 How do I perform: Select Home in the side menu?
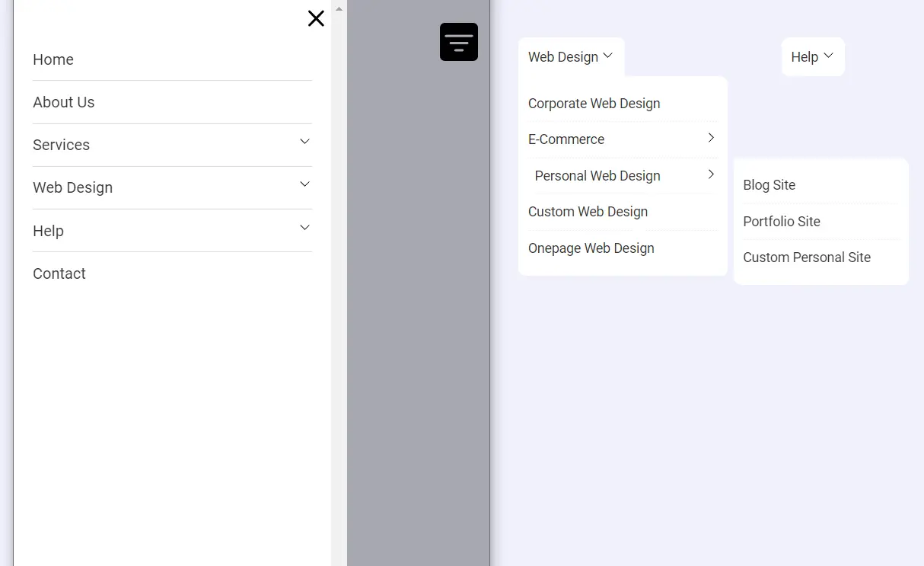point(53,59)
